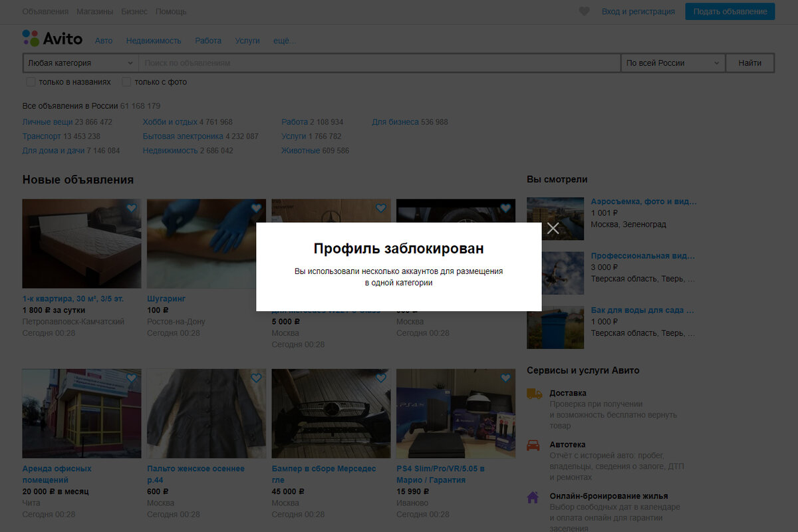This screenshot has width=798, height=532.
Task: Open favorites heart icon in header
Action: (x=584, y=11)
